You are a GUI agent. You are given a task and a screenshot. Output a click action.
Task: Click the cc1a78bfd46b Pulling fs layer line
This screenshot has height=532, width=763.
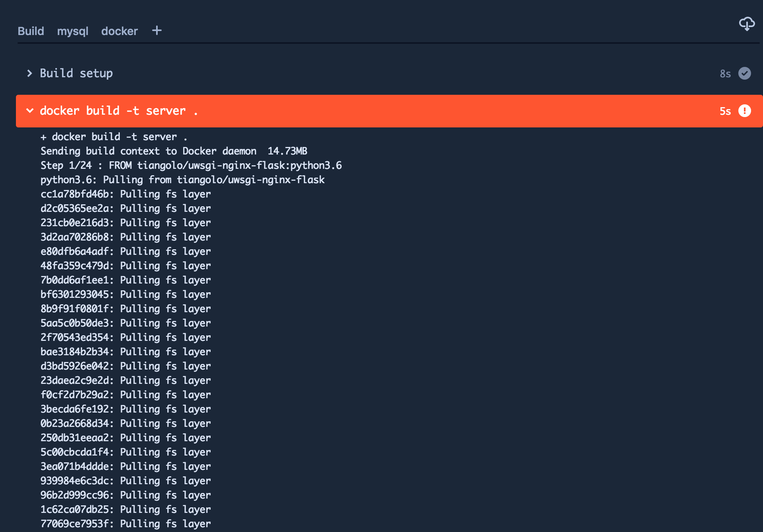tap(125, 194)
